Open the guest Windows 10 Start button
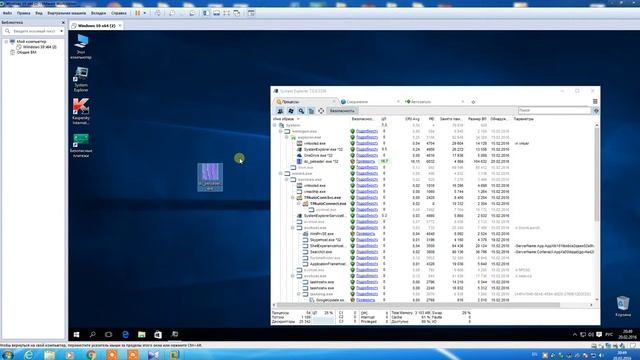The height and width of the screenshot is (360, 640). (76, 334)
